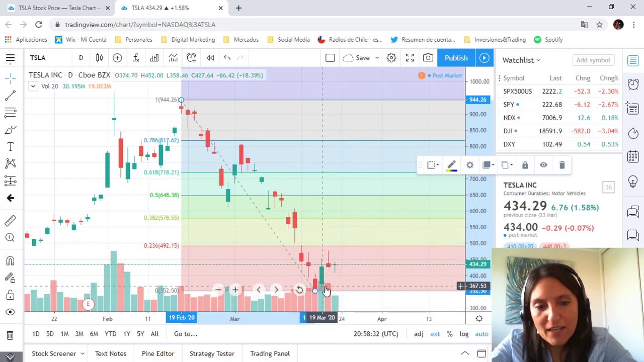
Task: Open the D timeframe interval selector
Action: point(80,58)
